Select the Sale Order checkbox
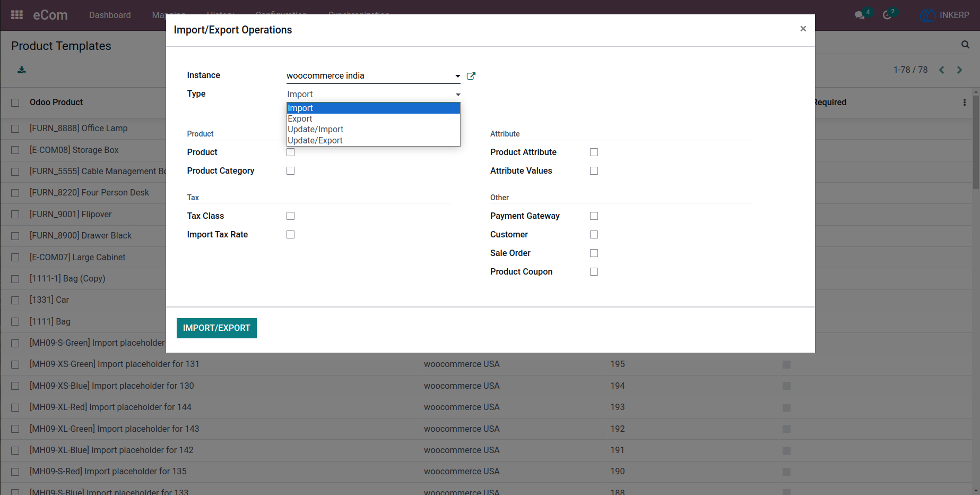Viewport: 980px width, 495px height. point(594,253)
